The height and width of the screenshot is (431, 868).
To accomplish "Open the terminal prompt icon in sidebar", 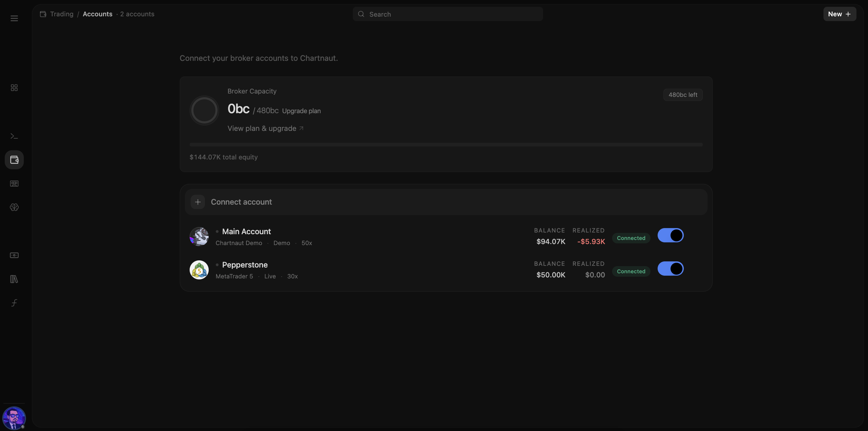I will tap(14, 136).
